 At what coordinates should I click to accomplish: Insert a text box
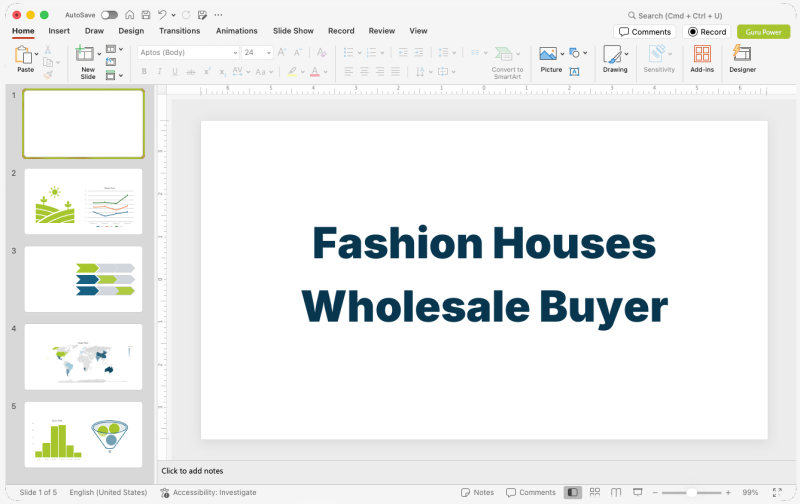tap(574, 71)
